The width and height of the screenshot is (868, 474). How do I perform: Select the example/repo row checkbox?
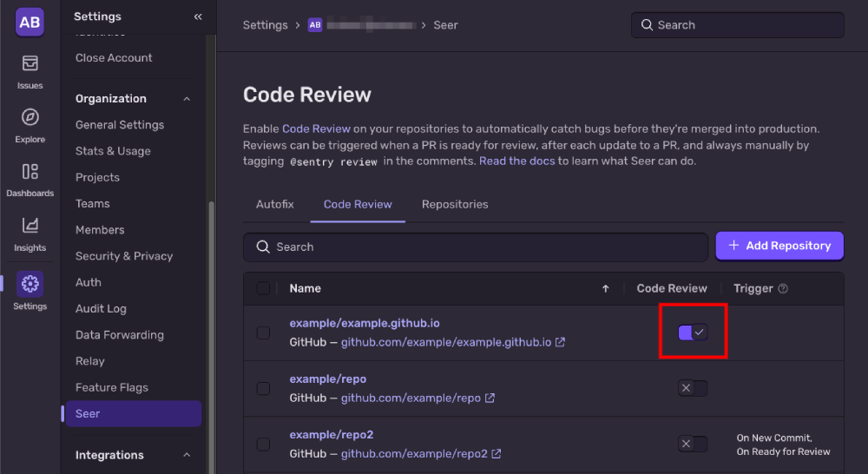264,389
